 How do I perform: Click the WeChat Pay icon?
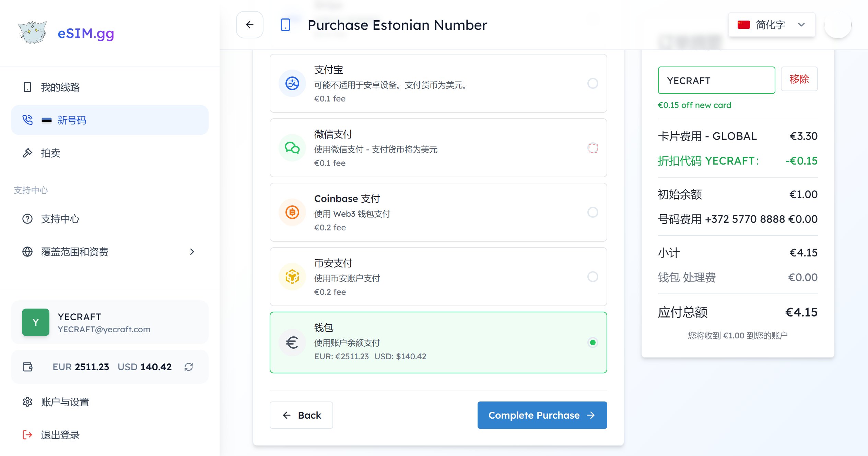[292, 148]
